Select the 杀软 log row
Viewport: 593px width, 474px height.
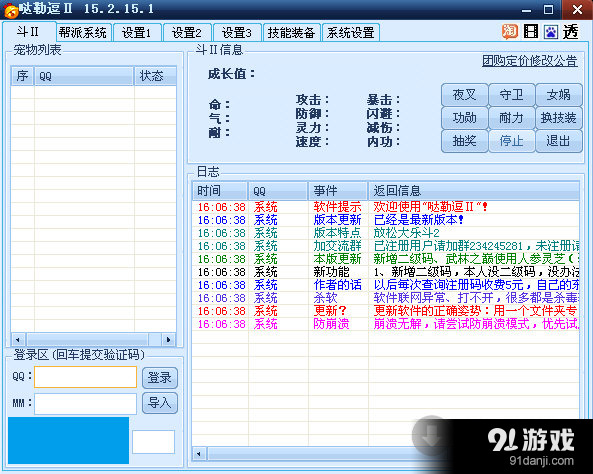(x=386, y=298)
